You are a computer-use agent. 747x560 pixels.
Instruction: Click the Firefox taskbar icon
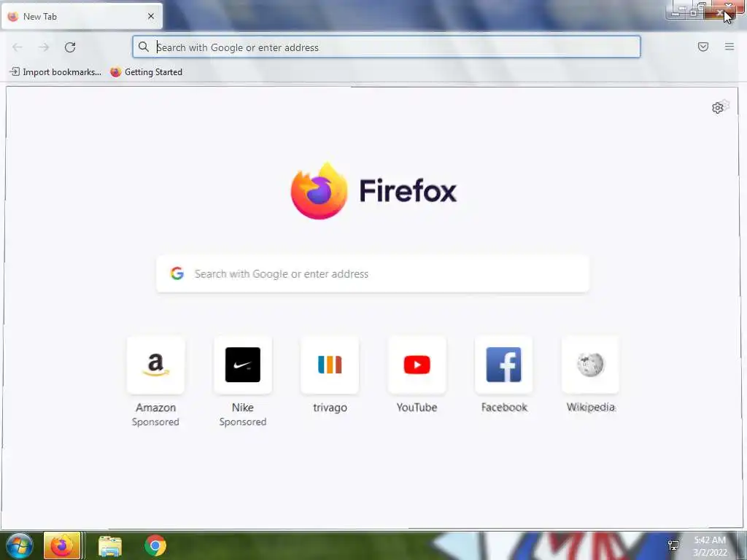point(62,545)
